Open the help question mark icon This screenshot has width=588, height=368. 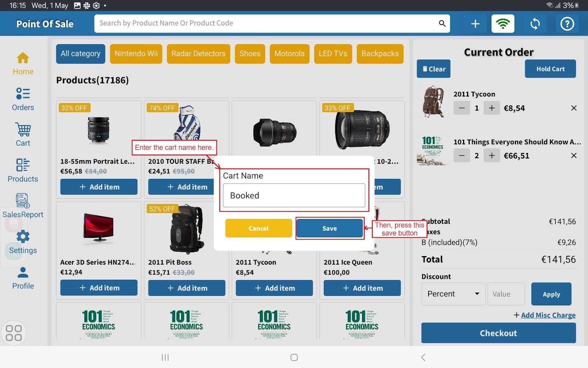click(x=567, y=24)
